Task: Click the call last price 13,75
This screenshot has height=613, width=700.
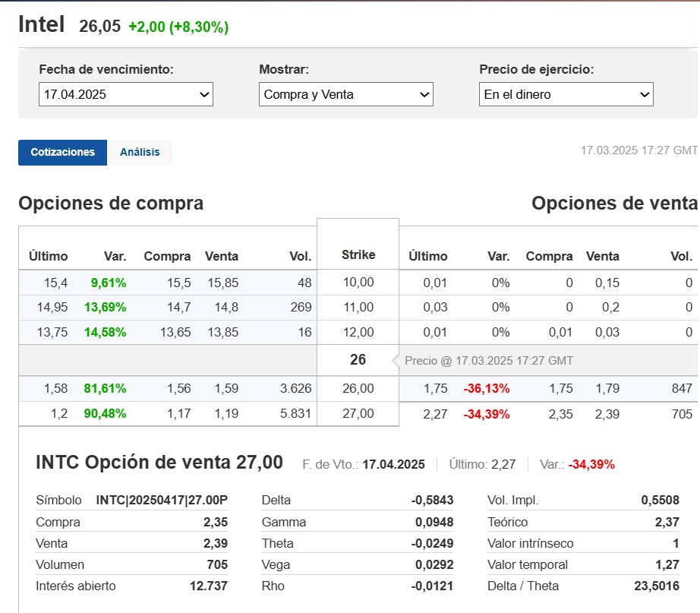Action: (x=52, y=333)
